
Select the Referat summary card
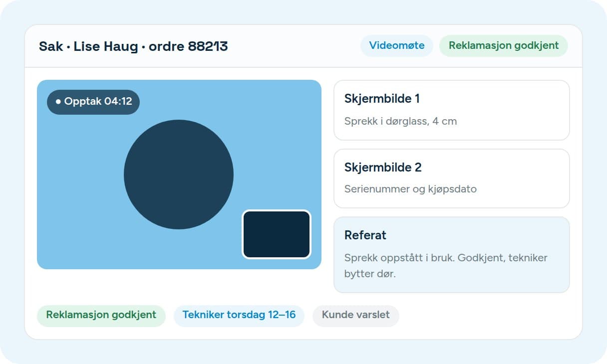point(451,255)
